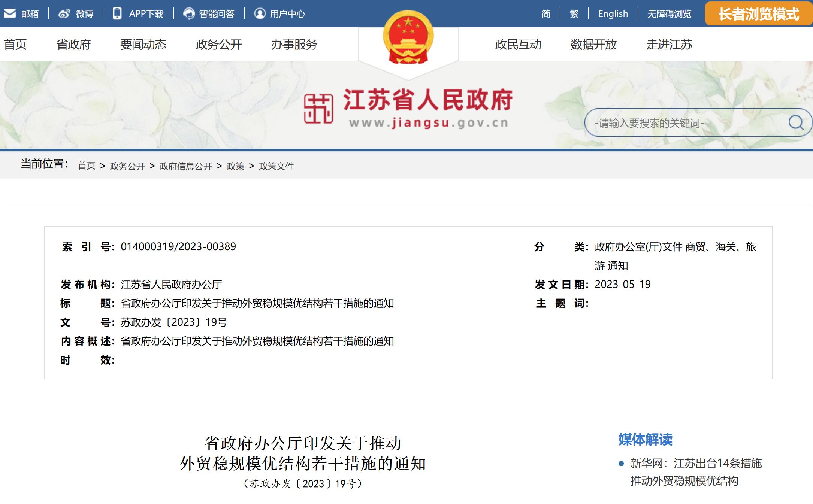The height and width of the screenshot is (504, 813).
Task: Open APP下载 link text
Action: [146, 14]
